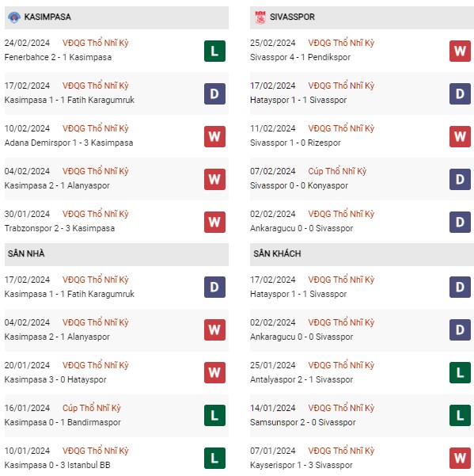This screenshot has width=474, height=476.
Task: Click the W badge for Sivasspor 4 - 1 Pendikspor
Action: (460, 51)
